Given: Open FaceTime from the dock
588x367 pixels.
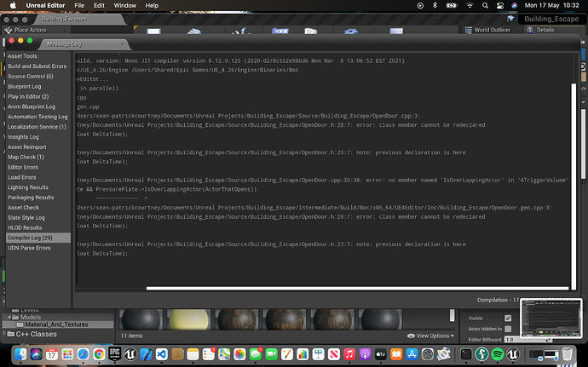Looking at the screenshot, I should pos(271,354).
